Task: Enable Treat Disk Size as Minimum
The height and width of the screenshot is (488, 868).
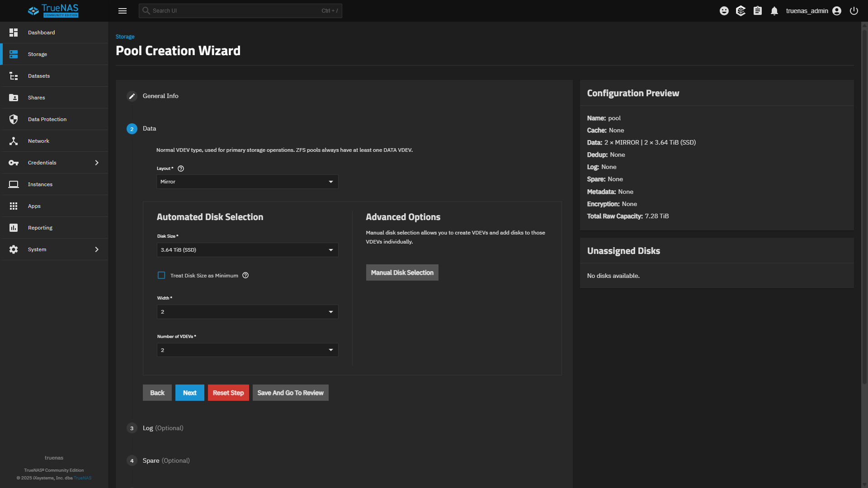Action: [x=161, y=275]
